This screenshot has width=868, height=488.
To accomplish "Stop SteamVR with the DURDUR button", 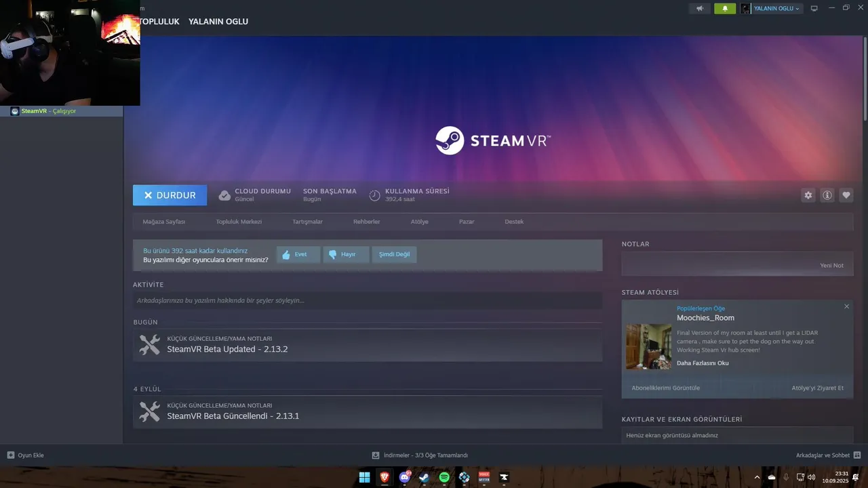I will pos(170,195).
